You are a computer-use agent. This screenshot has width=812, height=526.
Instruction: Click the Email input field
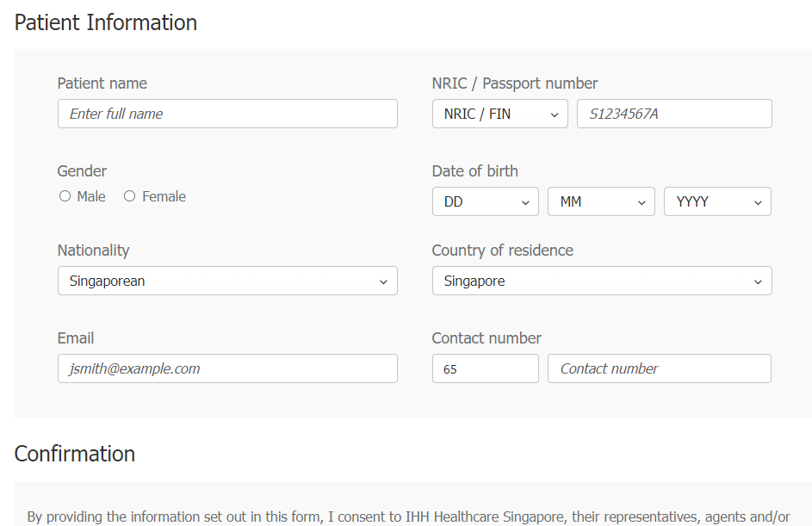[227, 368]
